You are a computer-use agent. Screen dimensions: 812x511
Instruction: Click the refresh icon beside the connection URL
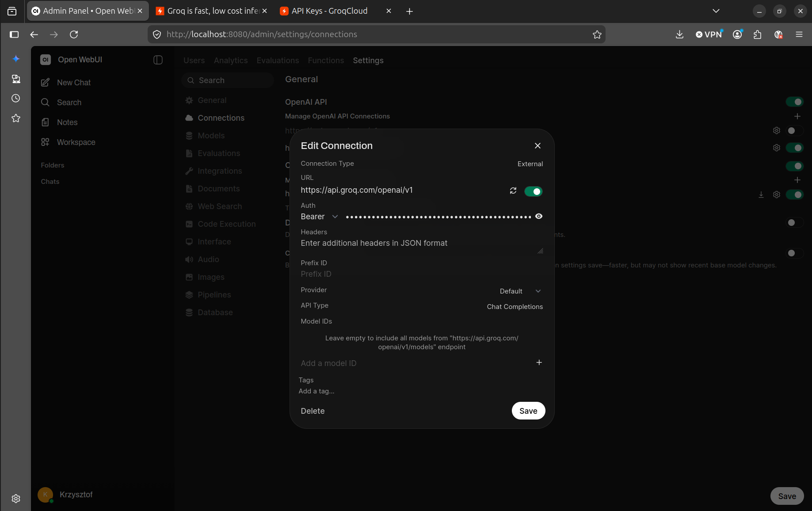click(x=513, y=191)
